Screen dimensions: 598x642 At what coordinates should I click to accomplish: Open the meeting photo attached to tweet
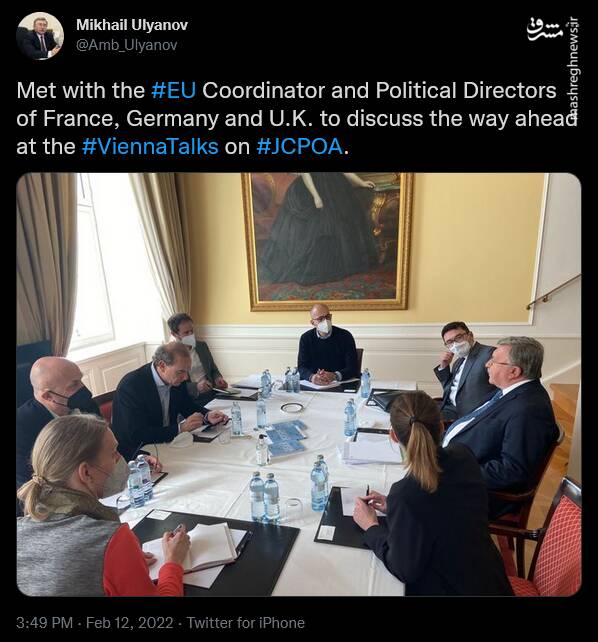coord(299,384)
